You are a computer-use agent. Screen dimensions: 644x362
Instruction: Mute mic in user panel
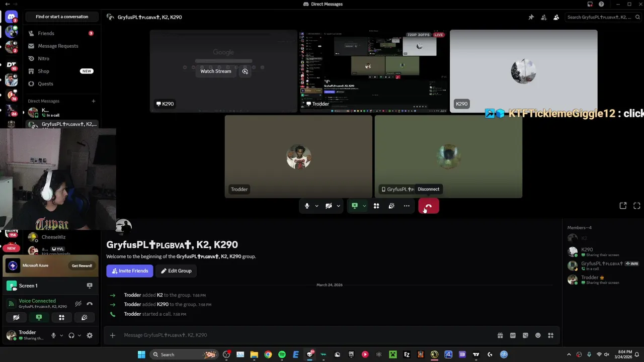tap(53, 335)
